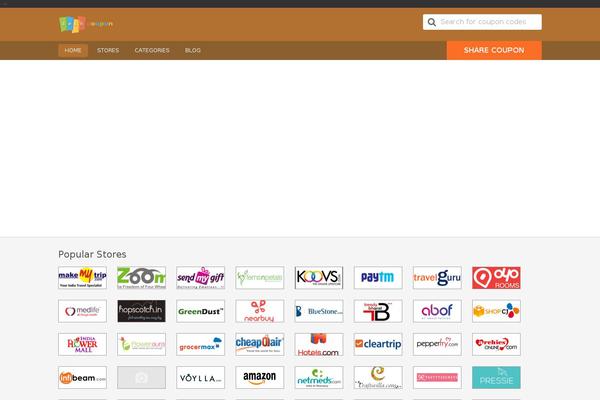Choose the Koovs store logo
Screen dimensions: 600x400
[x=319, y=278]
